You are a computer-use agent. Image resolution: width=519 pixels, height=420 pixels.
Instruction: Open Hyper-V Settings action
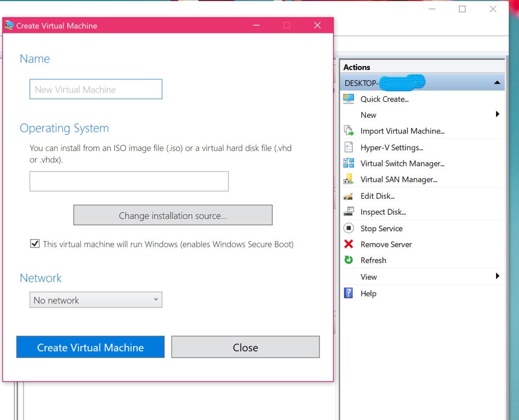391,148
